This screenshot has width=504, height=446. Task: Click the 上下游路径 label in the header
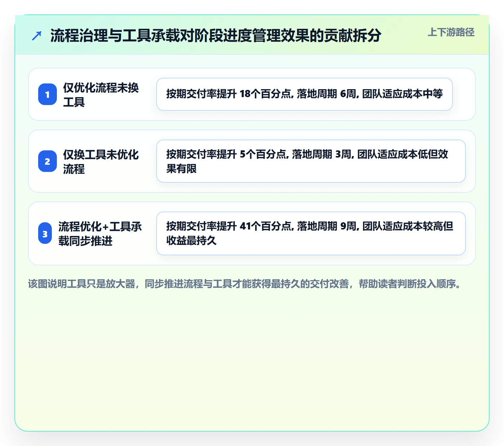pyautogui.click(x=451, y=32)
